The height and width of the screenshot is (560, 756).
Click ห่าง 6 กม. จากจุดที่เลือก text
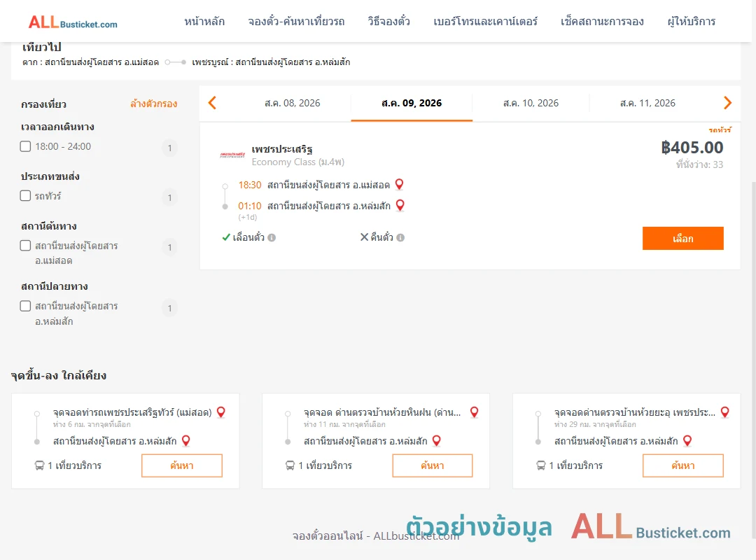click(92, 424)
